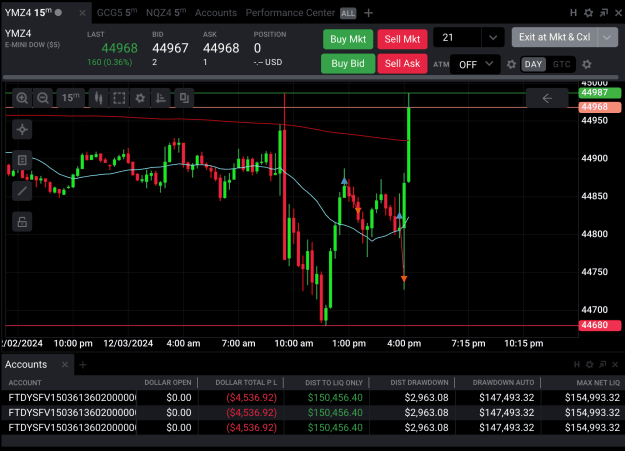The image size is (625, 451).
Task: Expand the Exit at Mkt & Cxl arrow
Action: click(x=607, y=37)
